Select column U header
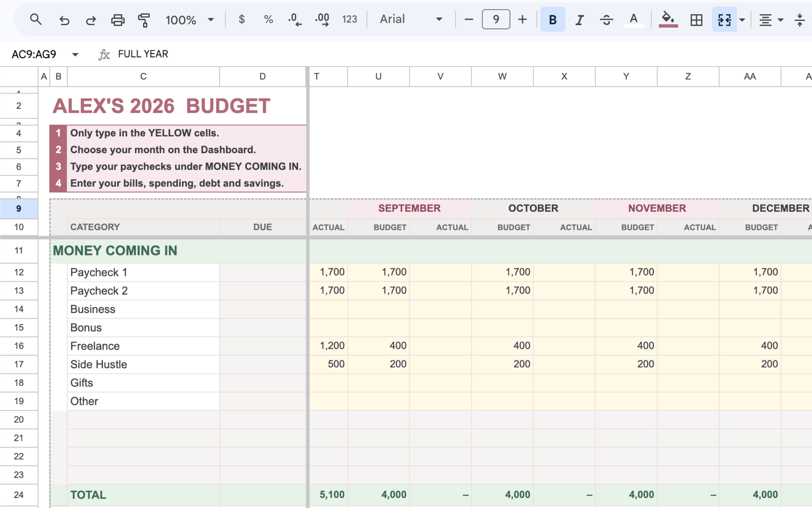This screenshot has width=812, height=508. [x=378, y=76]
